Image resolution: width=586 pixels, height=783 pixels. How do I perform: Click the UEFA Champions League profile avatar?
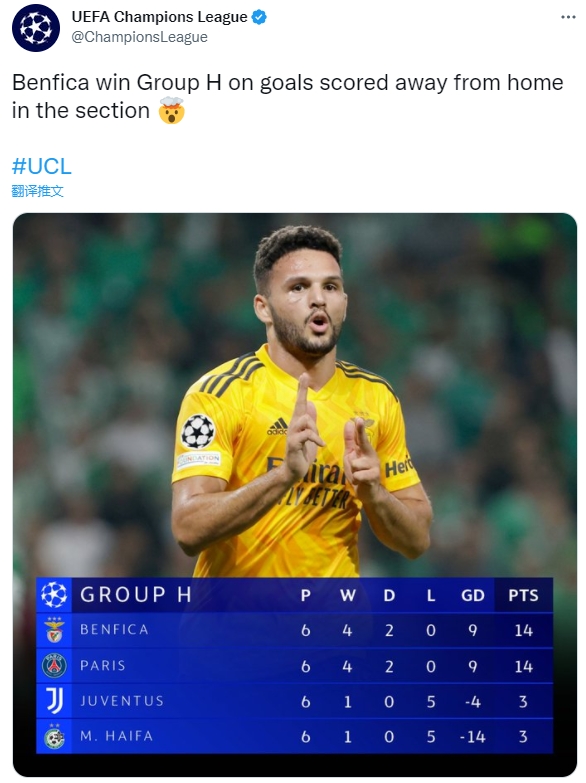point(36,27)
